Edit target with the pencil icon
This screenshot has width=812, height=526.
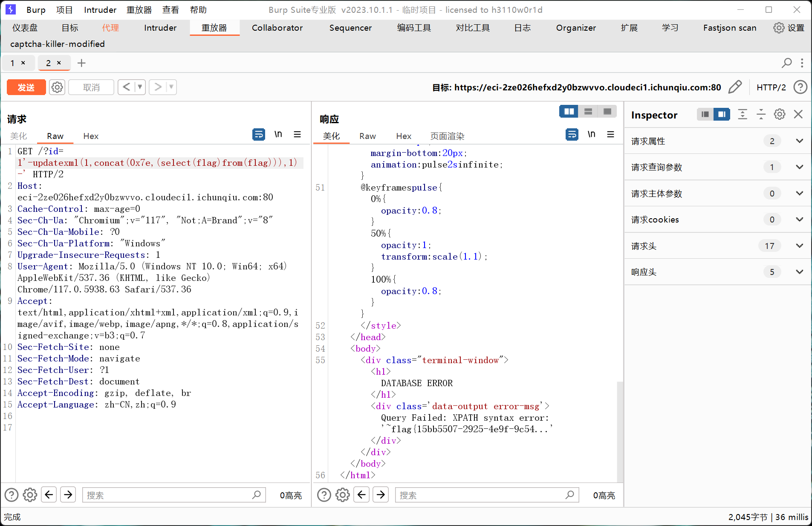pyautogui.click(x=735, y=87)
